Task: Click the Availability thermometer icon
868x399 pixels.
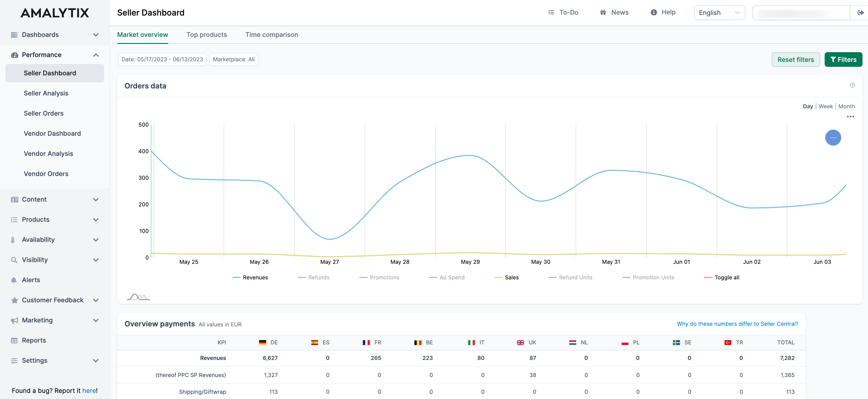Action: pyautogui.click(x=13, y=240)
